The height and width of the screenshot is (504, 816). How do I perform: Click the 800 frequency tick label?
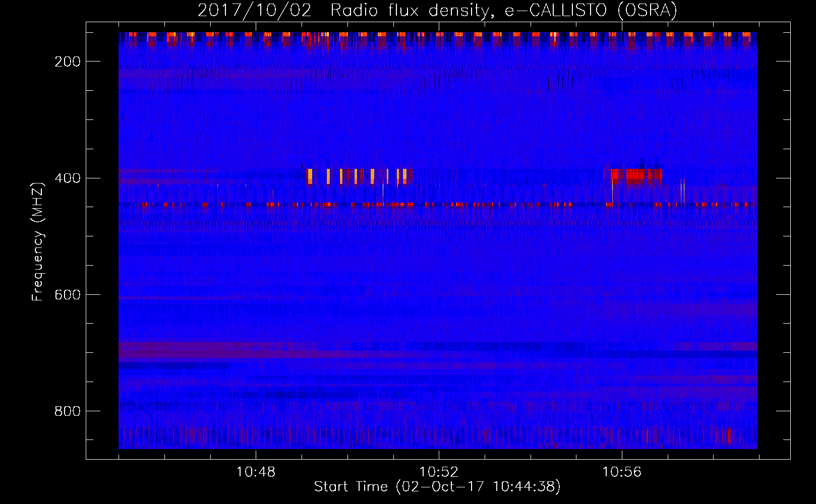tap(67, 411)
